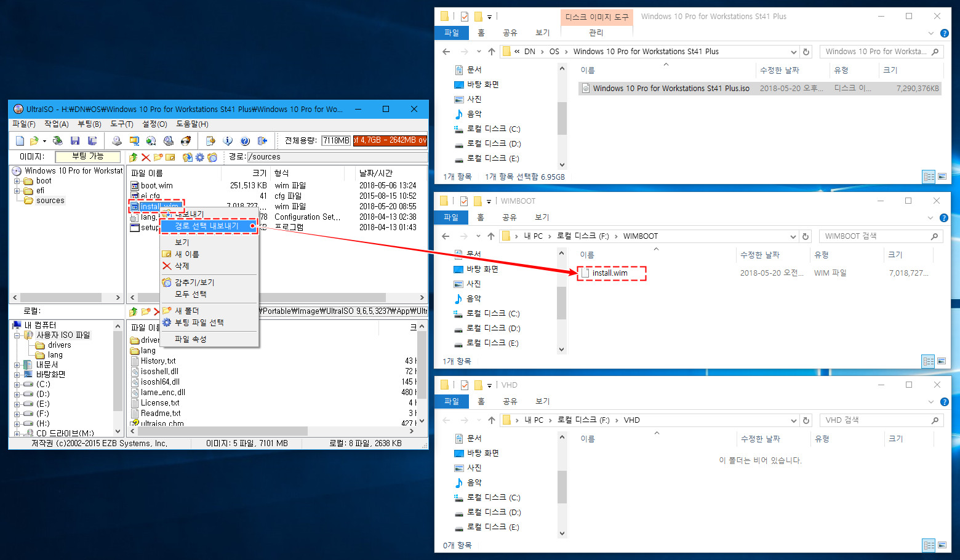Viewport: 960px width, 560px height.
Task: Open the dropdown arrow next to Open icon
Action: tap(44, 142)
